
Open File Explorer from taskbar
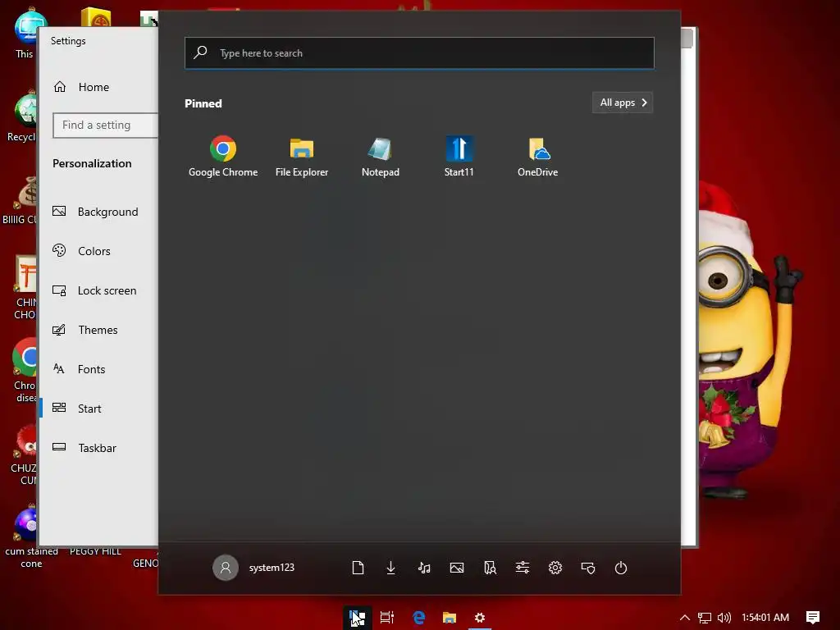[x=449, y=618]
